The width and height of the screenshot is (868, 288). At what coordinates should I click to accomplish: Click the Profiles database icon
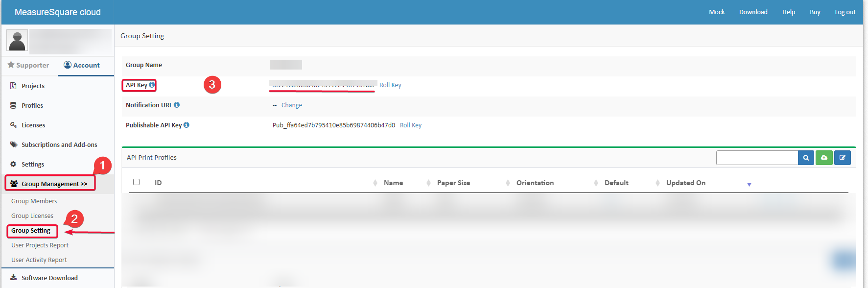(13, 105)
